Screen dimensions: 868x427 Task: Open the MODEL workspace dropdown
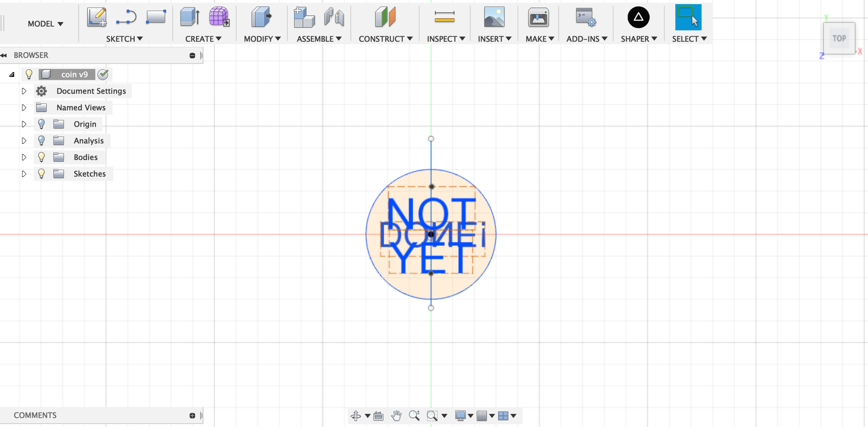pos(45,24)
